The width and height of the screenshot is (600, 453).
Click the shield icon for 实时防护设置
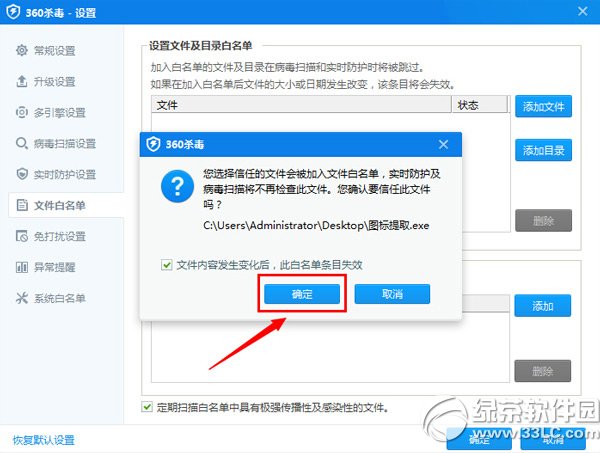[x=22, y=174]
